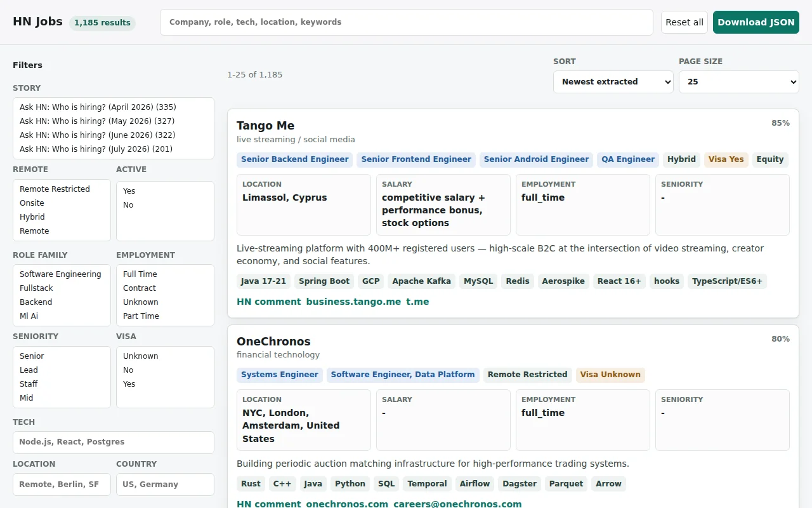Choose Remote option in Remote filter list
The height and width of the screenshot is (508, 812).
click(x=62, y=231)
